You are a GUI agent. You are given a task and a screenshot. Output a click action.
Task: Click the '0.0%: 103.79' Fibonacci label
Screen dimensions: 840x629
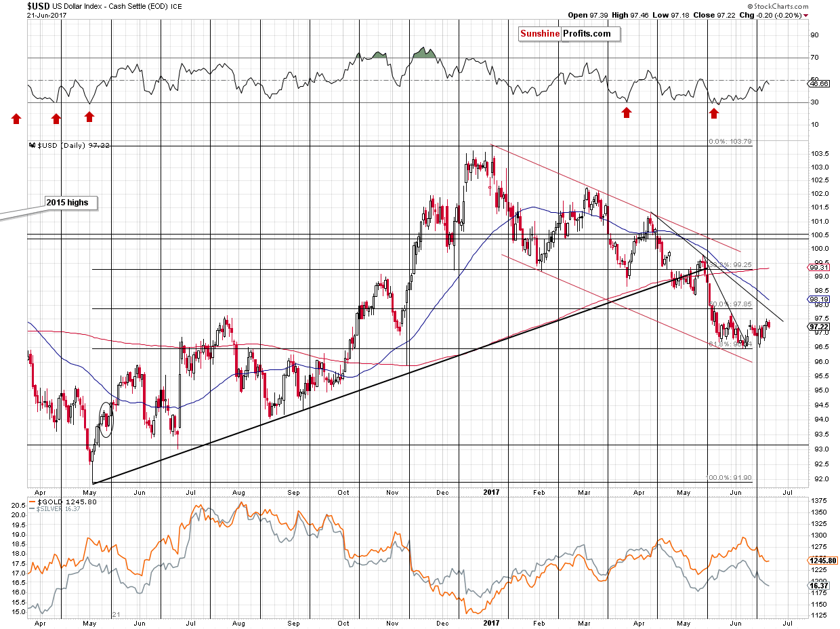point(729,142)
